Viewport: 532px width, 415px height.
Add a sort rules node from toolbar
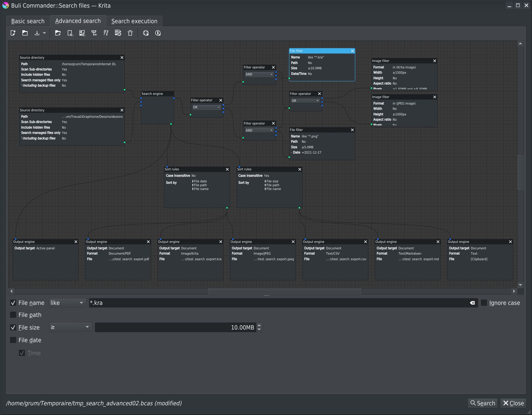coord(106,33)
